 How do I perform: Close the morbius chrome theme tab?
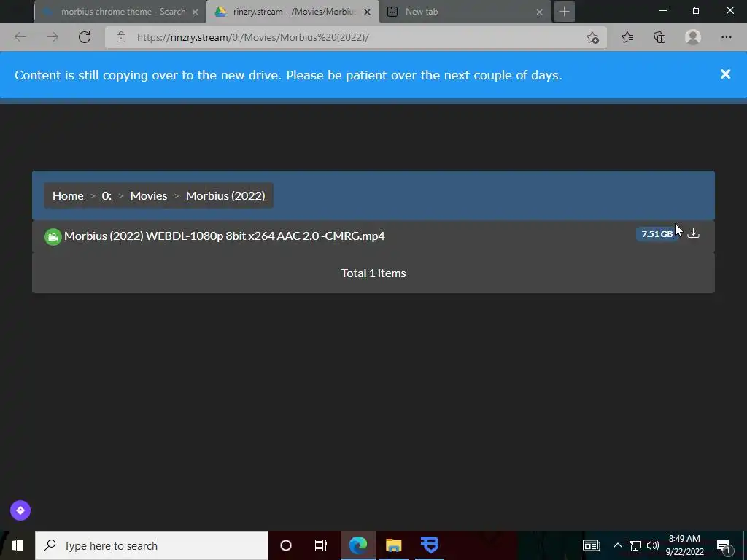(x=195, y=12)
